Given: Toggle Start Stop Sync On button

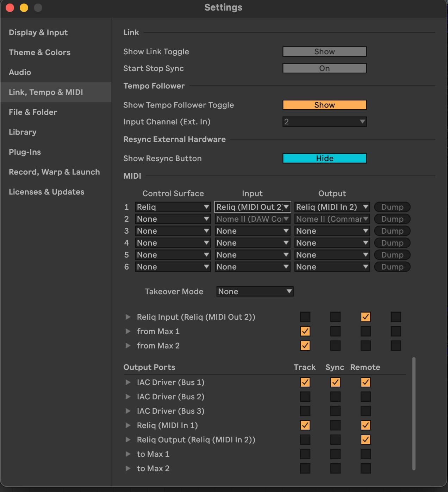Looking at the screenshot, I should tap(324, 68).
